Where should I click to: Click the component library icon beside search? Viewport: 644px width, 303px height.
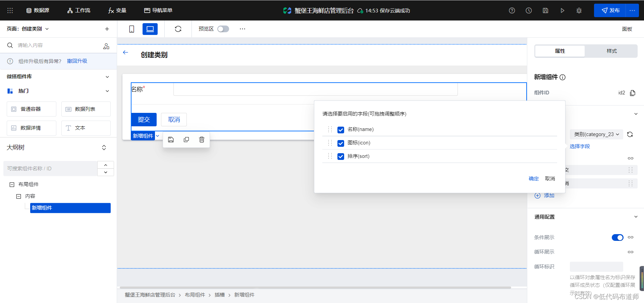coord(106,46)
